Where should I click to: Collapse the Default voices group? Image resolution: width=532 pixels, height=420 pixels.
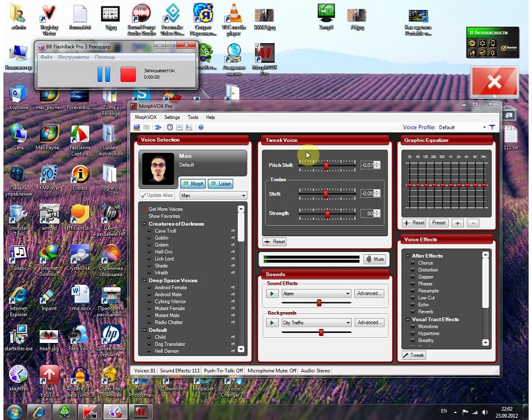click(144, 330)
